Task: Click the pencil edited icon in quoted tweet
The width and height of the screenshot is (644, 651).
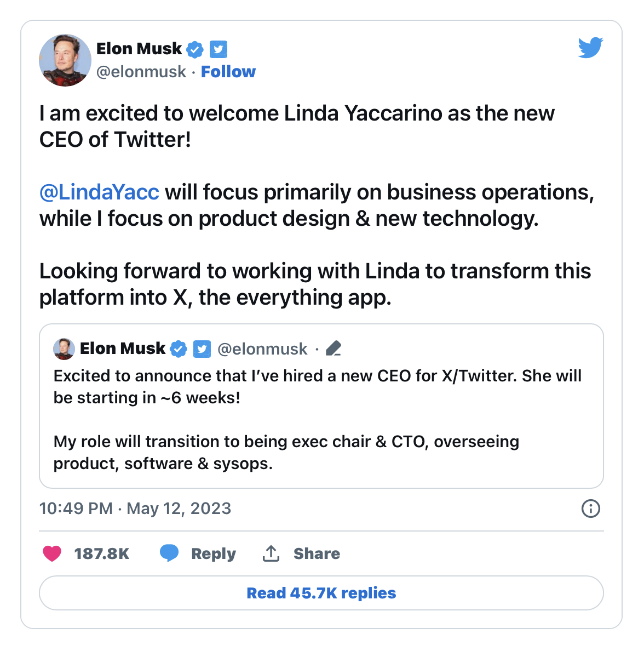Action: pos(334,349)
